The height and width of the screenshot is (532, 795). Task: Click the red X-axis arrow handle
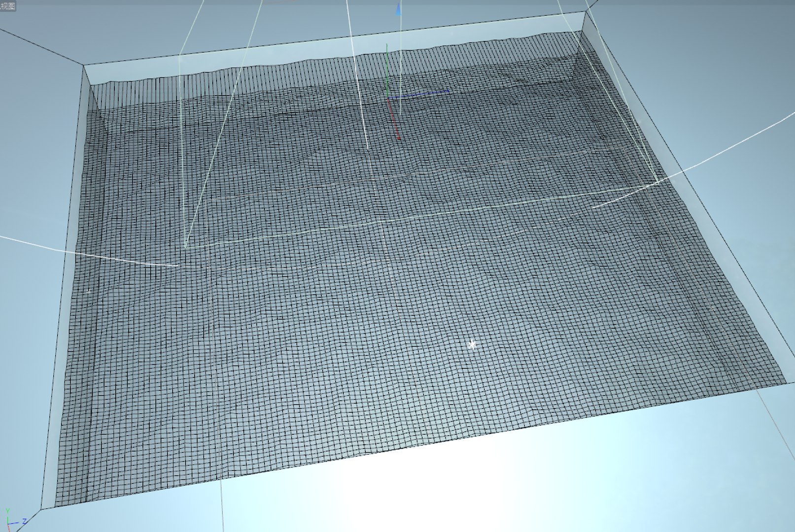(x=398, y=138)
